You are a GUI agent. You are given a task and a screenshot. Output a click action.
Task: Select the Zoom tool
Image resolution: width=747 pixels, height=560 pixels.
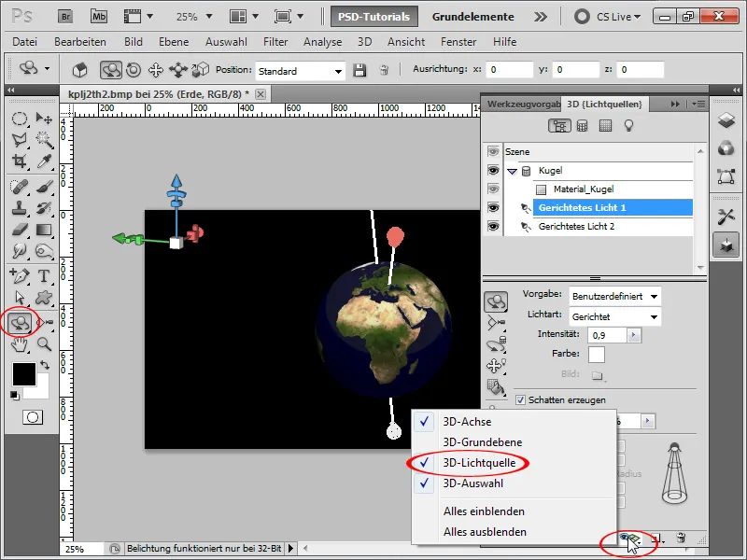tap(44, 344)
